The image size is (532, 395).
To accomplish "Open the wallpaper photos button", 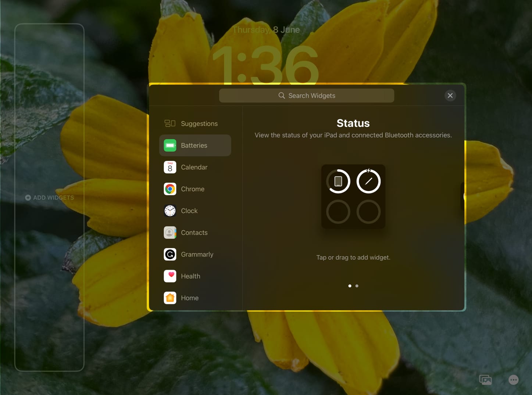I will pyautogui.click(x=485, y=380).
